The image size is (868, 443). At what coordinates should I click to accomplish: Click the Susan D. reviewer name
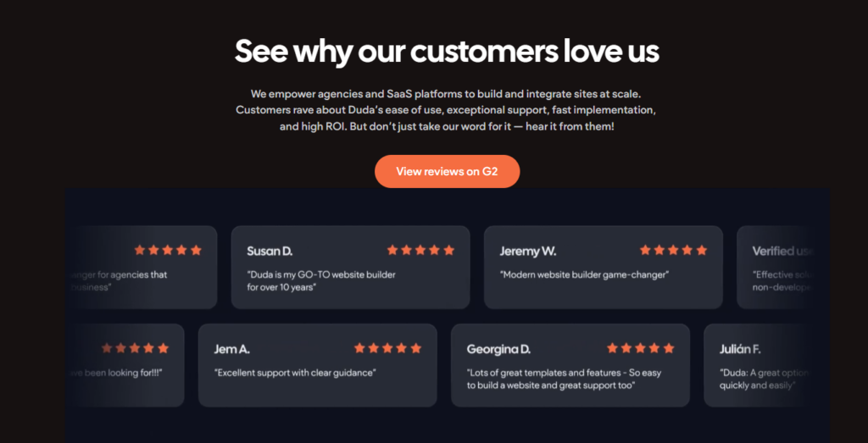[270, 251]
